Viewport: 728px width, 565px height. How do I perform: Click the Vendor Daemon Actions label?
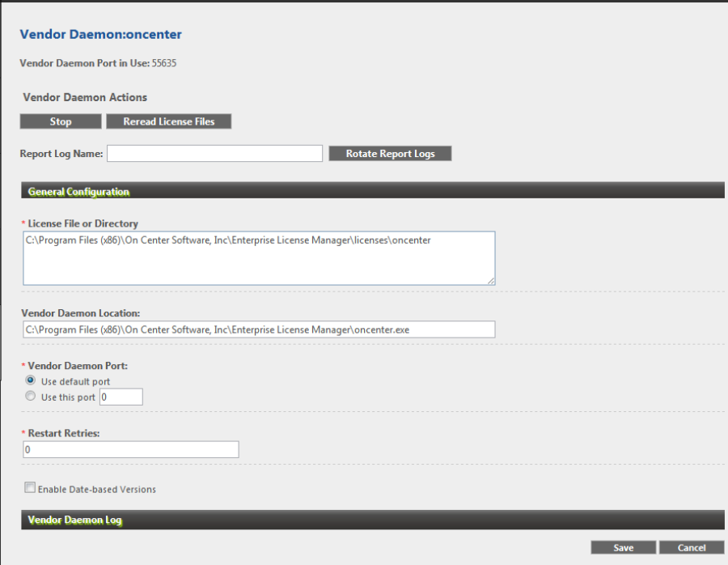click(85, 97)
